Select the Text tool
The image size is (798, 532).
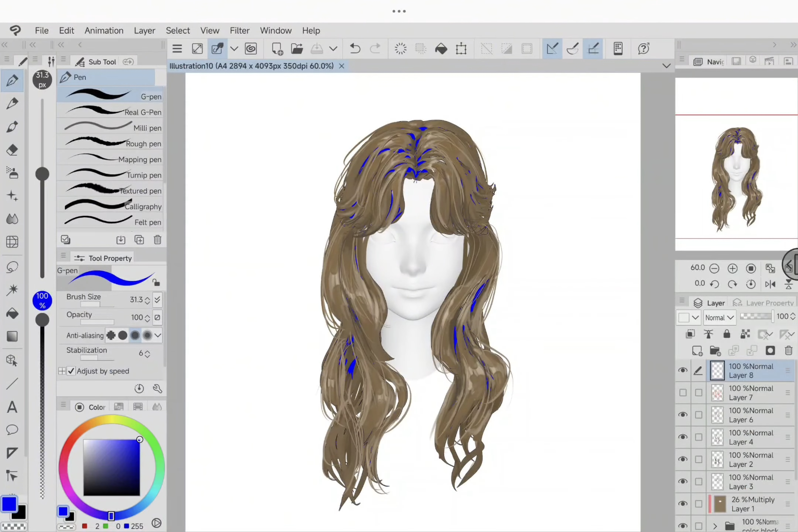[12, 407]
